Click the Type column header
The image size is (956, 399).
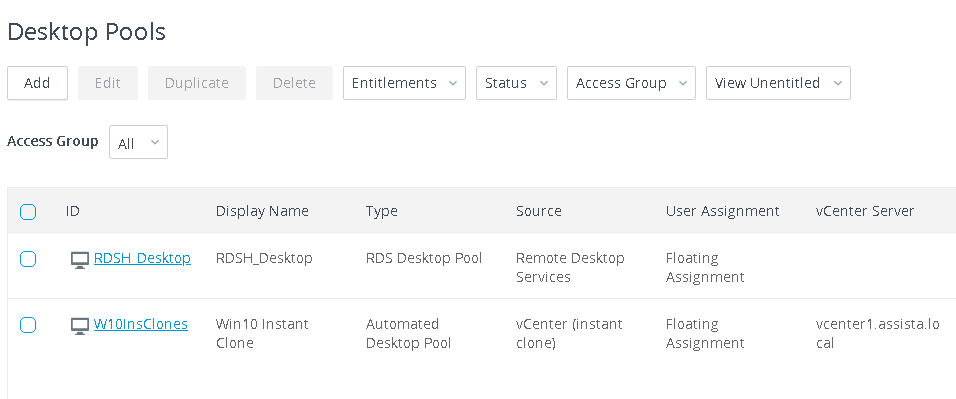pos(382,211)
